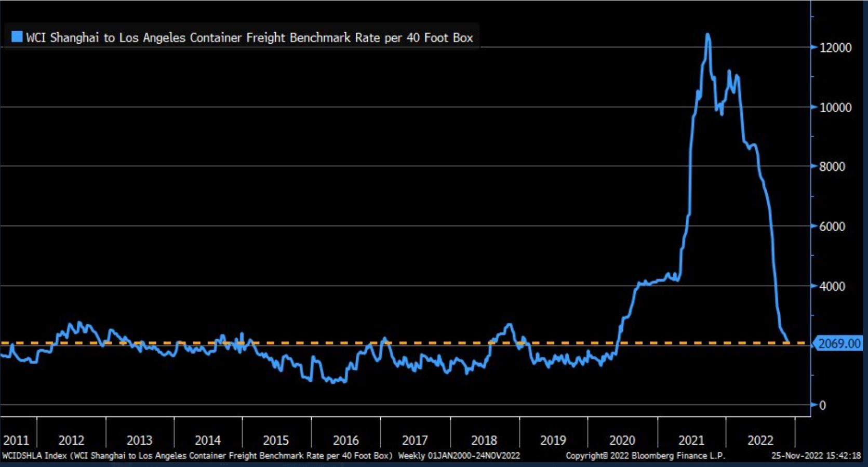Click the 4000 y-axis label
Image resolution: width=868 pixels, height=467 pixels.
(x=832, y=286)
